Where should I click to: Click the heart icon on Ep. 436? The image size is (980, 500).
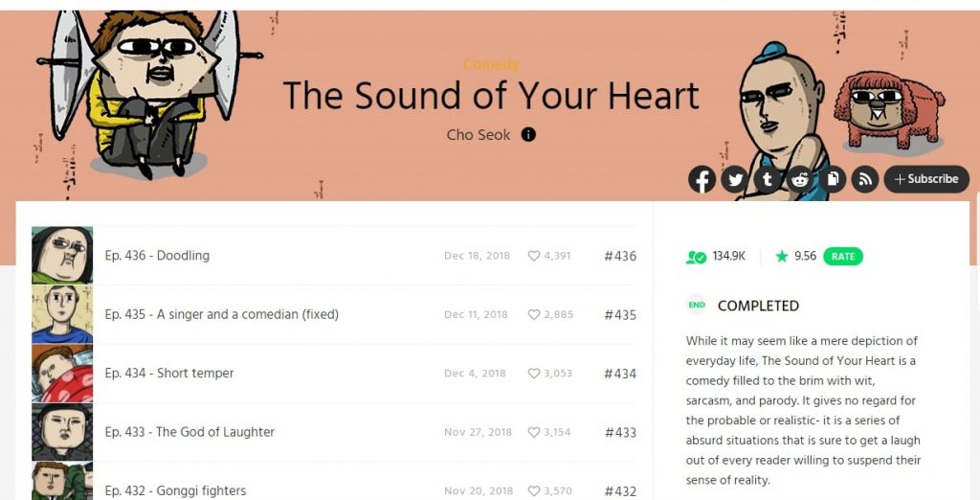point(534,257)
